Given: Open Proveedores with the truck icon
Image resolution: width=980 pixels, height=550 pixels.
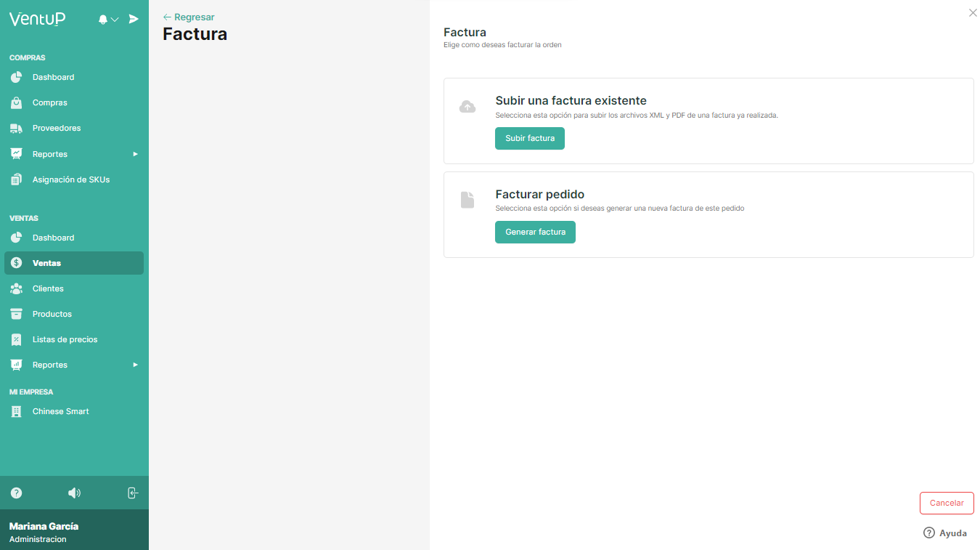Looking at the screenshot, I should (56, 128).
